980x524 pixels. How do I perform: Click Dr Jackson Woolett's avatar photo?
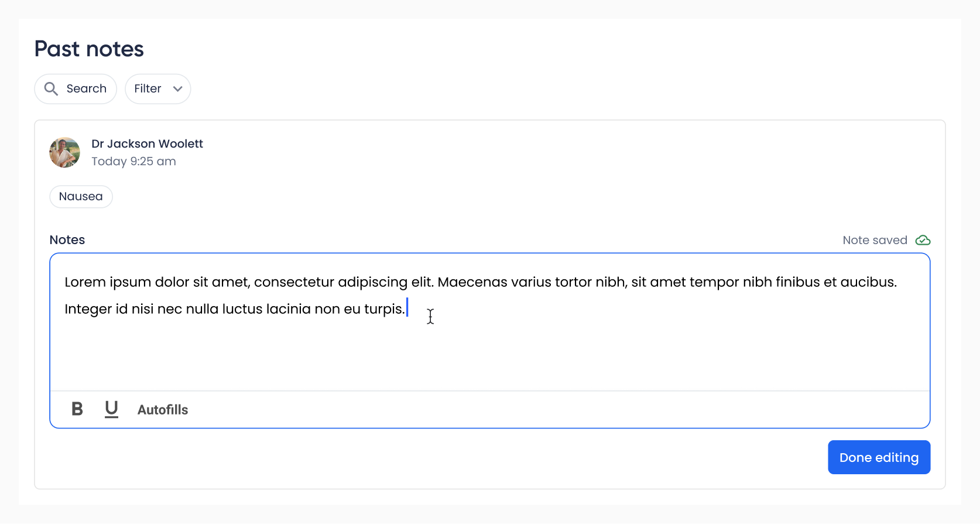(x=65, y=153)
